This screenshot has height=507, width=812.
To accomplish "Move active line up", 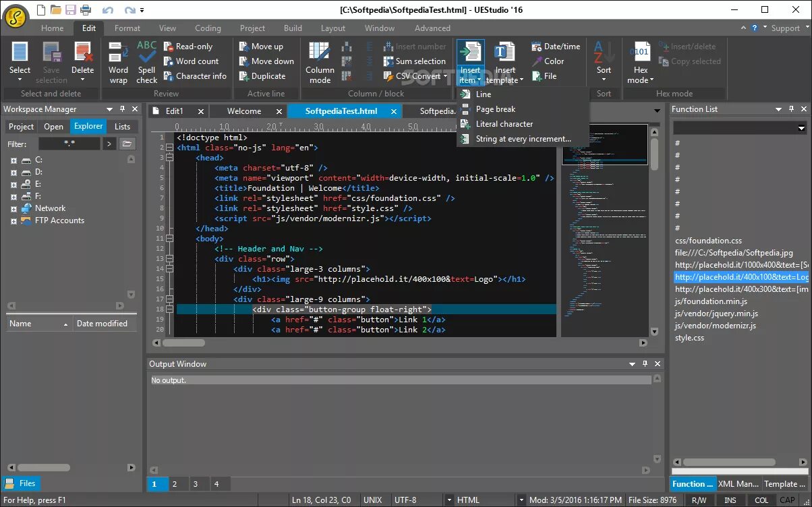I will pos(261,47).
